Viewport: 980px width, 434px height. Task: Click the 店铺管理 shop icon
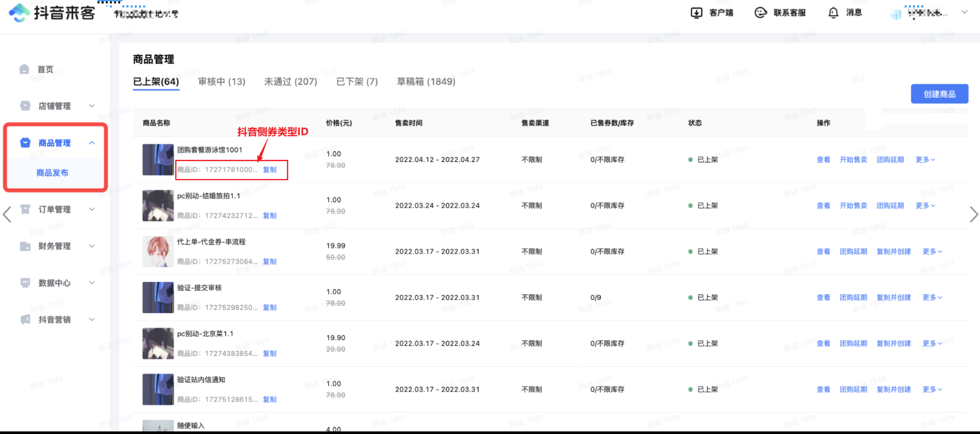coord(25,106)
